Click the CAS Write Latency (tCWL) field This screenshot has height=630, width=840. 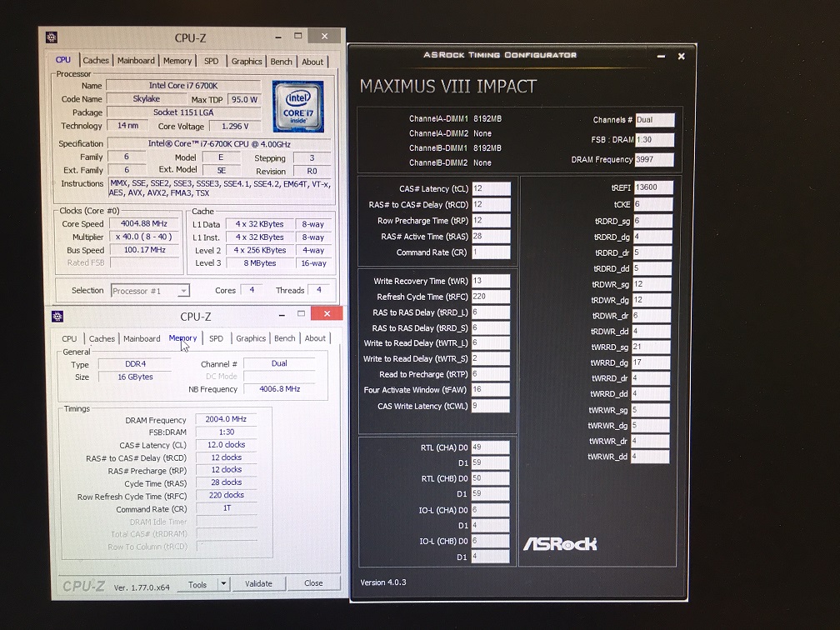[491, 406]
